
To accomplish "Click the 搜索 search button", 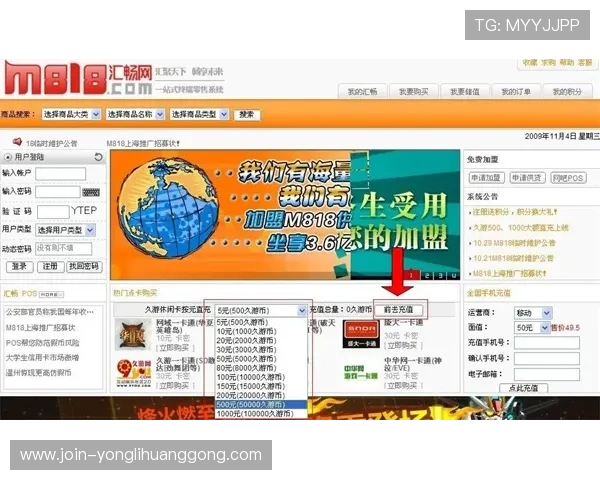I will click(x=247, y=114).
